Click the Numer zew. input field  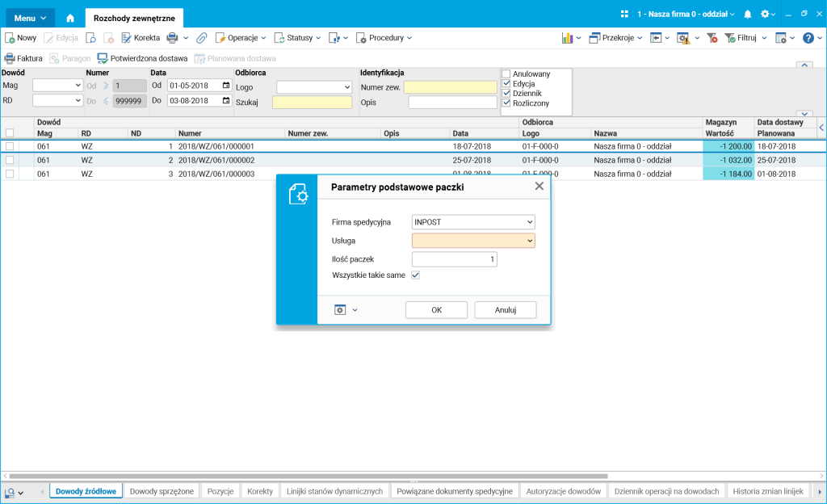451,87
